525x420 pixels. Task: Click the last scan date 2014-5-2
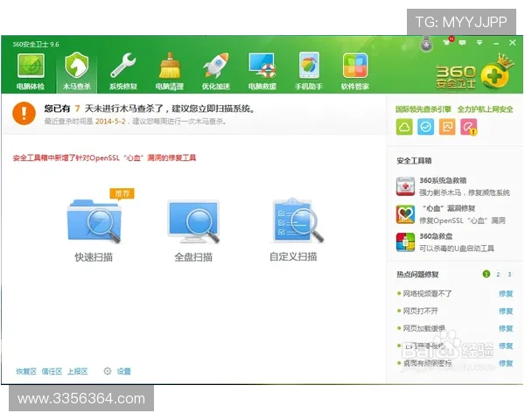110,122
